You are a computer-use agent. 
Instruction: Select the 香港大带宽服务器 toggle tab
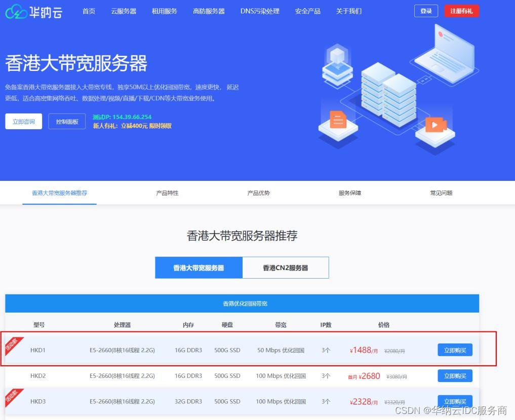[x=199, y=268]
